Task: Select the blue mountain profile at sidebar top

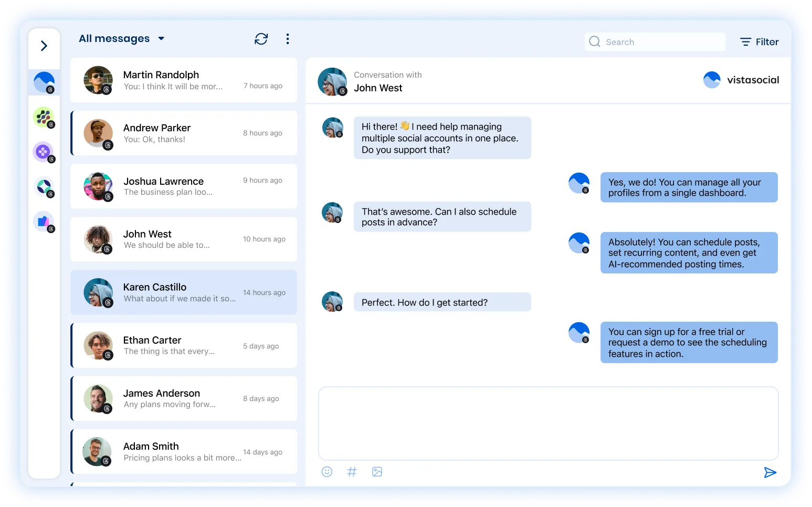Action: tap(44, 81)
